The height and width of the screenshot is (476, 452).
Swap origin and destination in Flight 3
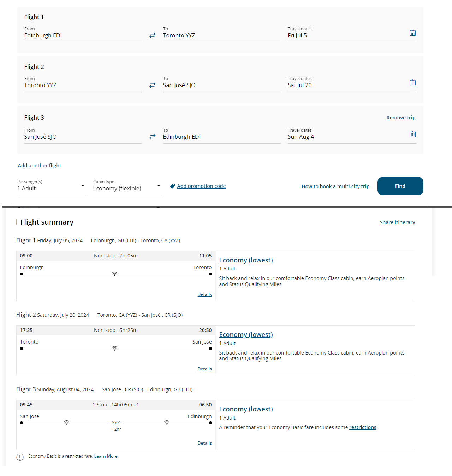(x=152, y=137)
